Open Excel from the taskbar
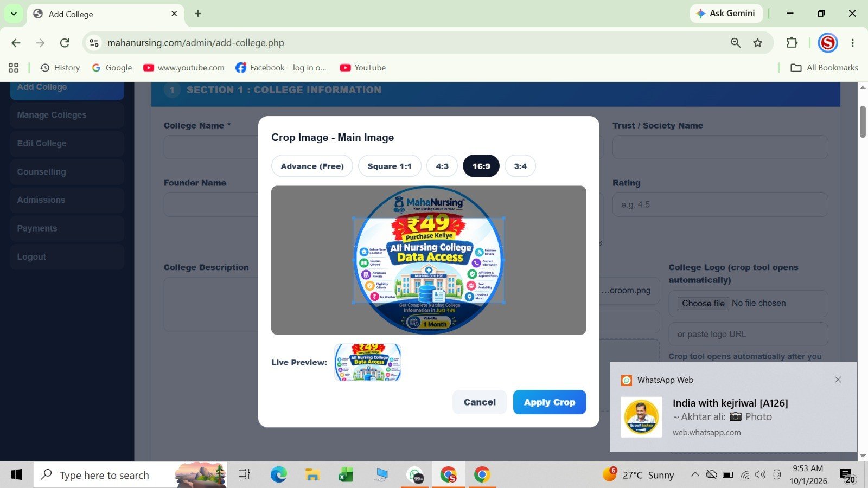Viewport: 868px width, 488px height. 346,475
